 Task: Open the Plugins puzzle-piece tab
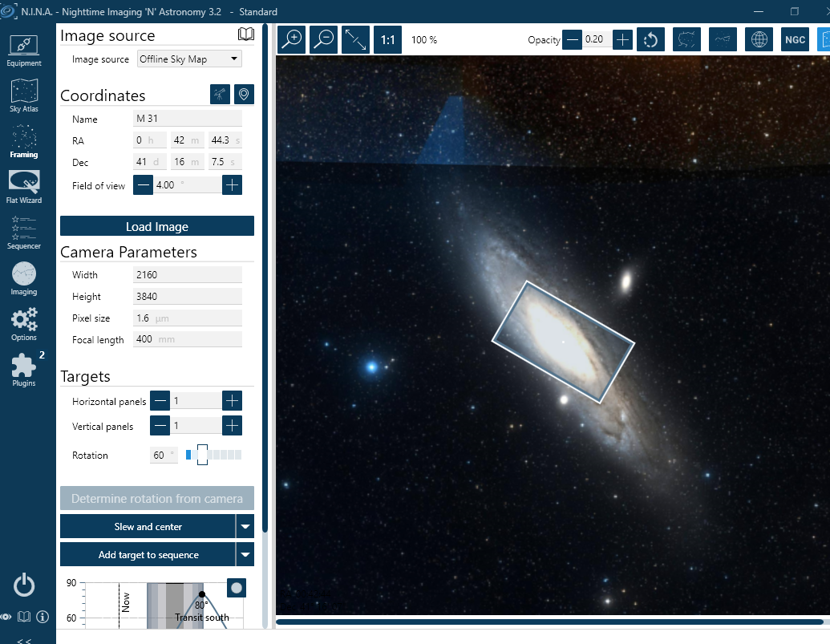(24, 370)
